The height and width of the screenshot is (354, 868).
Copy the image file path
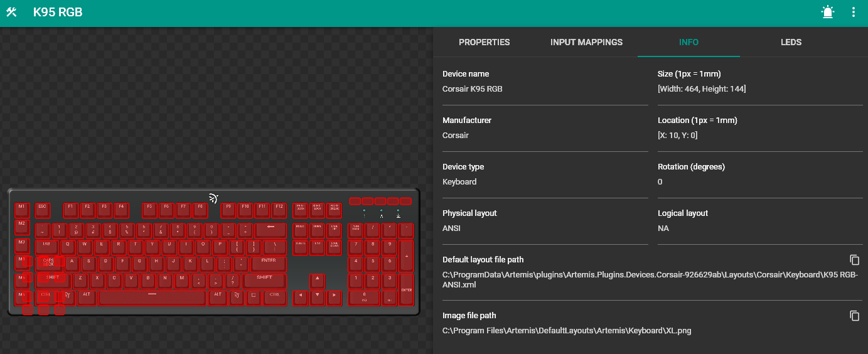click(854, 316)
